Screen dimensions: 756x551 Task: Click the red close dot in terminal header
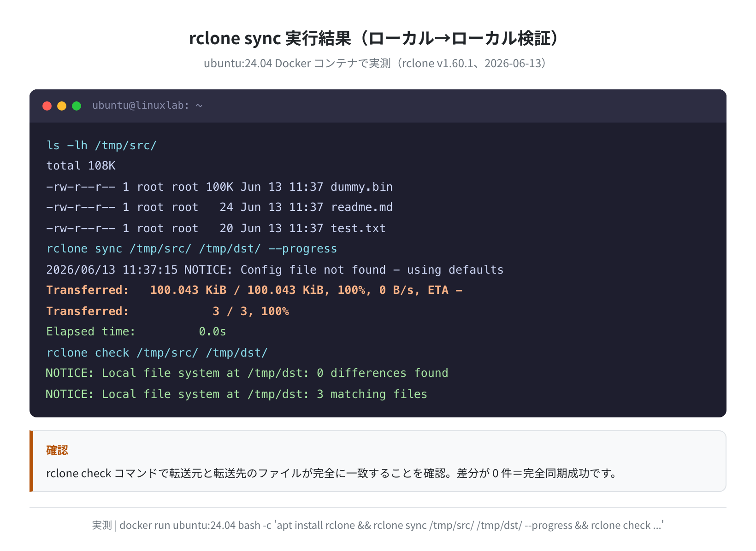47,106
